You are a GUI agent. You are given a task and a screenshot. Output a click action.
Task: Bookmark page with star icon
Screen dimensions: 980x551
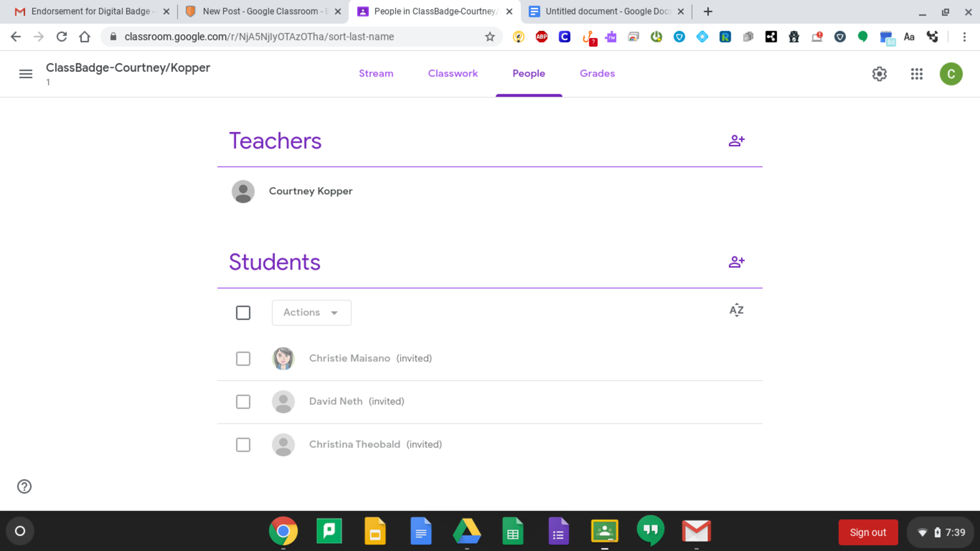(490, 37)
